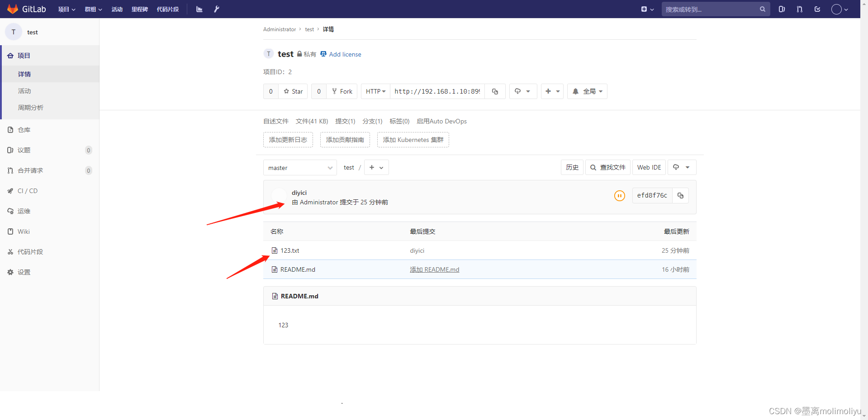Open add file plus dropdown beside test path

tap(376, 167)
